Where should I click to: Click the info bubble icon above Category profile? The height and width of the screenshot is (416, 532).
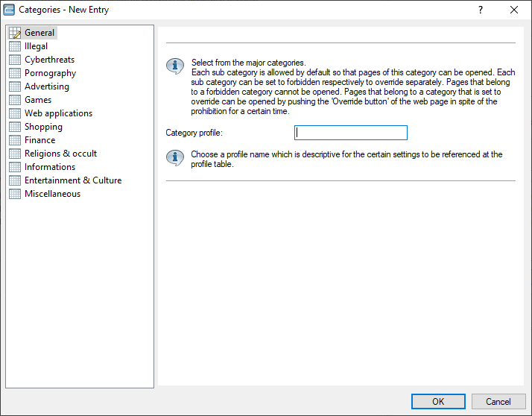[x=174, y=66]
